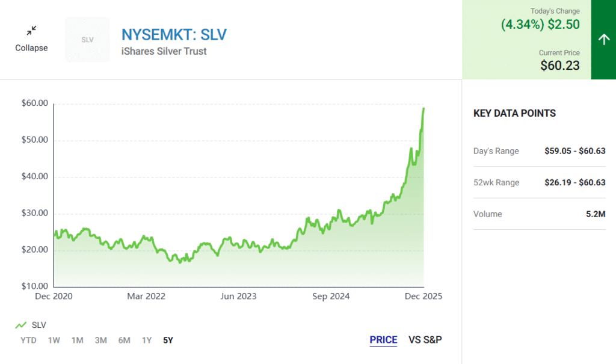
Task: Switch to the VS S&P tab
Action: [425, 340]
